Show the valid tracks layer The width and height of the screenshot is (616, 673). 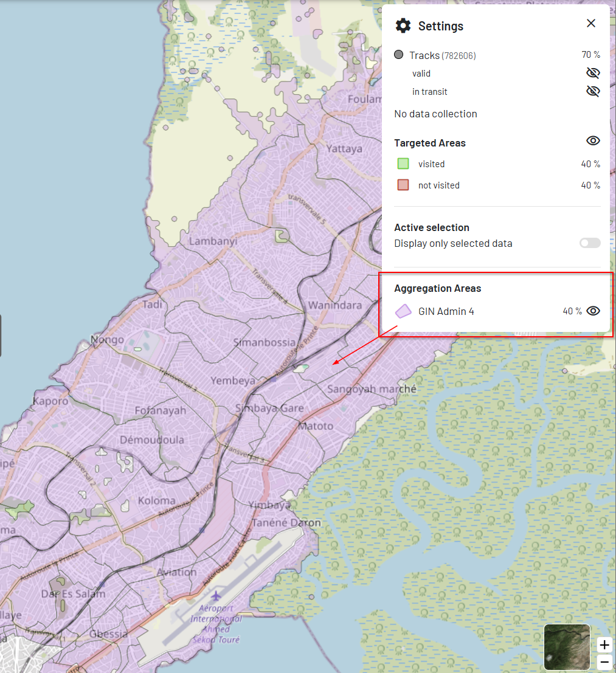click(593, 72)
